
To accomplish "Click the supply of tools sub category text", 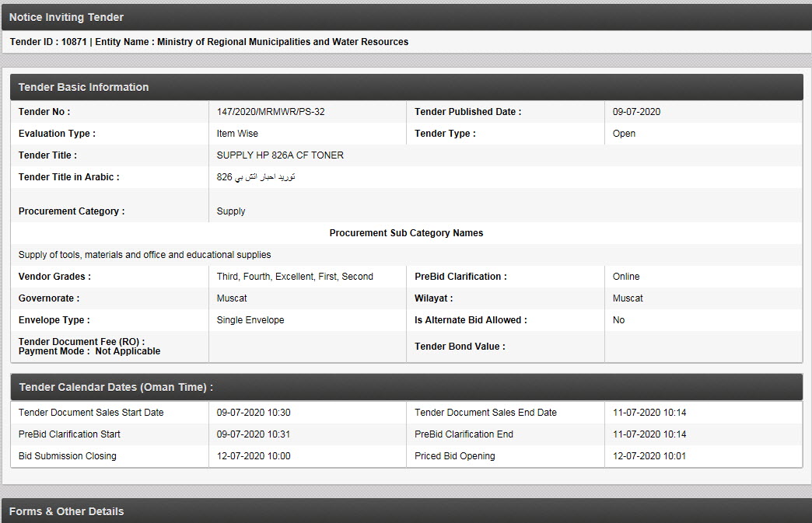I will point(145,255).
